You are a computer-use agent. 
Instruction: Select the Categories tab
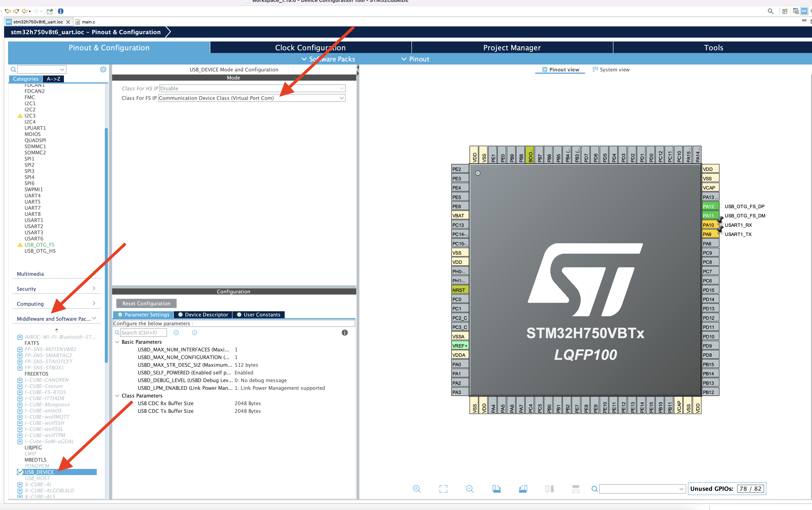click(26, 79)
